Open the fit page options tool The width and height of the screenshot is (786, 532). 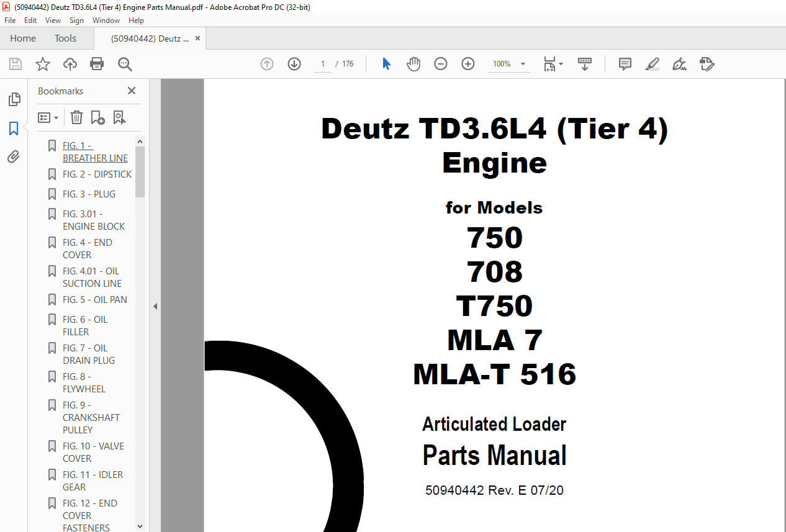[x=553, y=64]
